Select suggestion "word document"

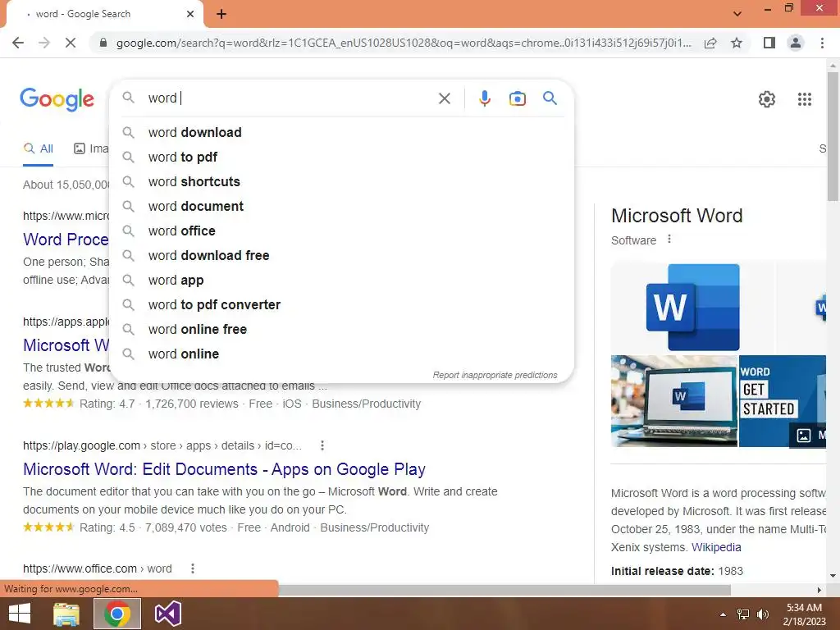[341, 206]
